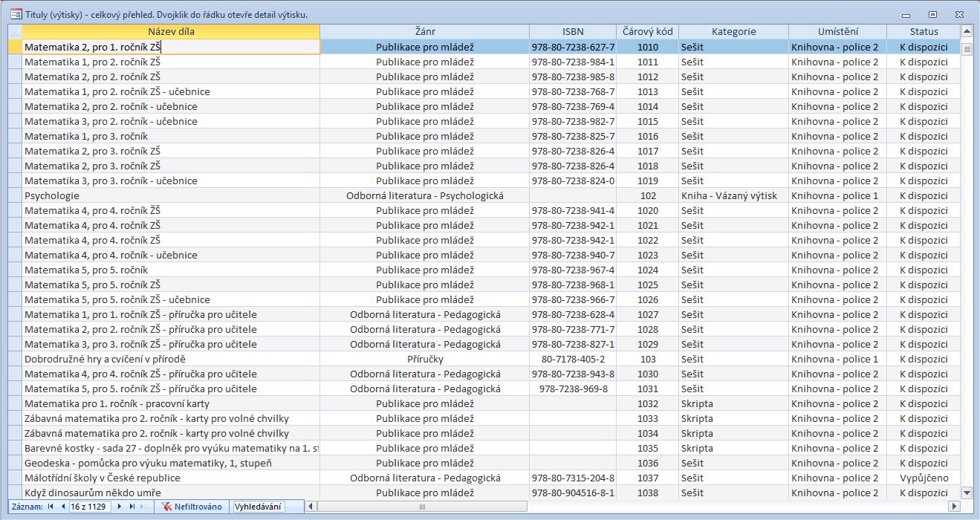Select the Umístění column header
The height and width of the screenshot is (520, 980).
click(837, 32)
